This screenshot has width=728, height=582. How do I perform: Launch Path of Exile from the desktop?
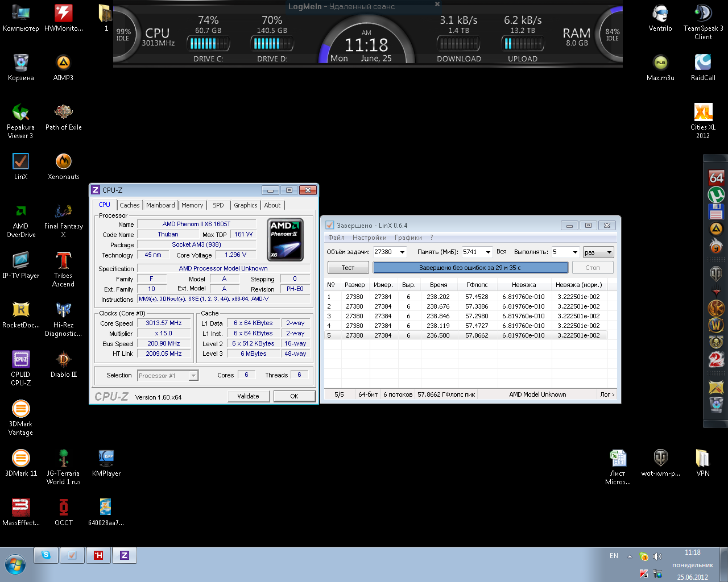[63, 117]
